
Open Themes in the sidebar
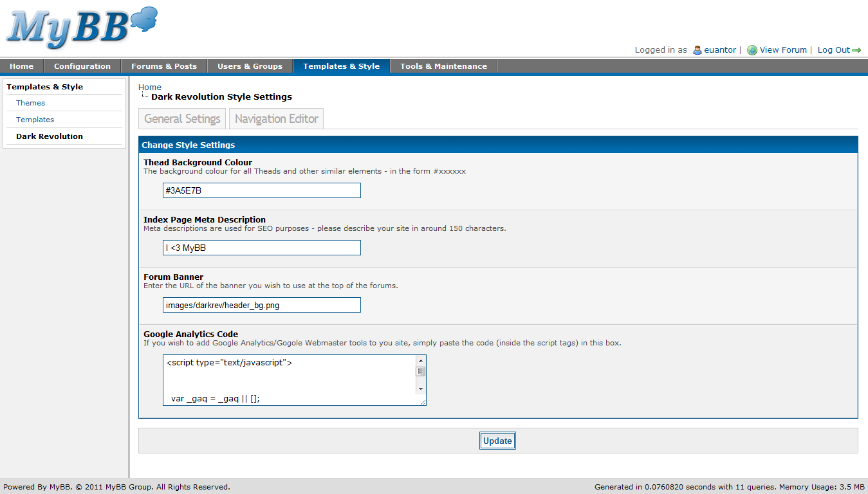pyautogui.click(x=31, y=103)
